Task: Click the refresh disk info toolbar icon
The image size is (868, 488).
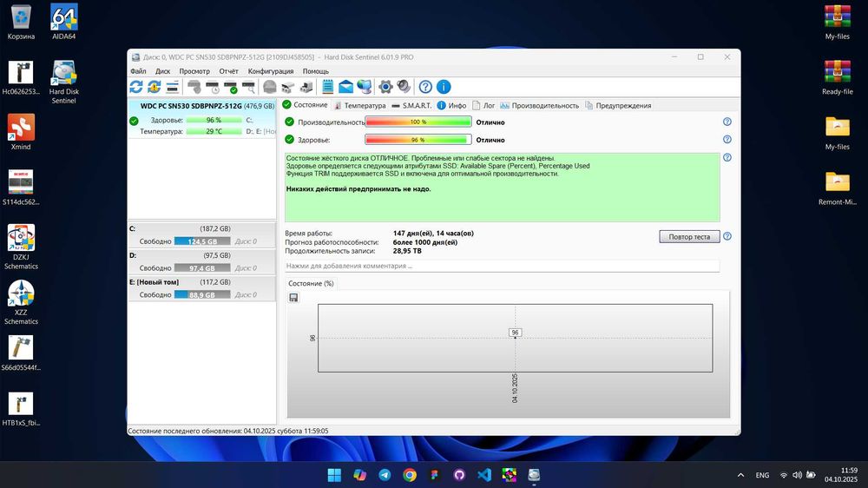Action: click(136, 87)
